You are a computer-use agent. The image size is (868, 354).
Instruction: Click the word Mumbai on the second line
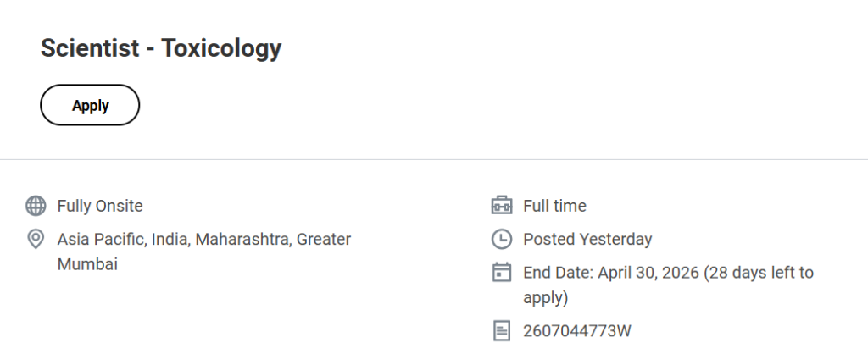tap(87, 264)
